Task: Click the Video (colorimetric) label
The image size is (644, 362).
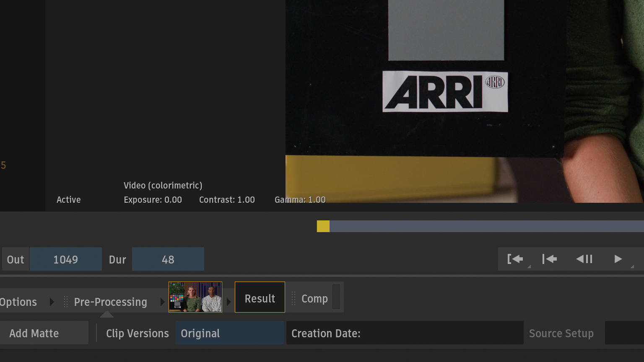Action: click(163, 186)
